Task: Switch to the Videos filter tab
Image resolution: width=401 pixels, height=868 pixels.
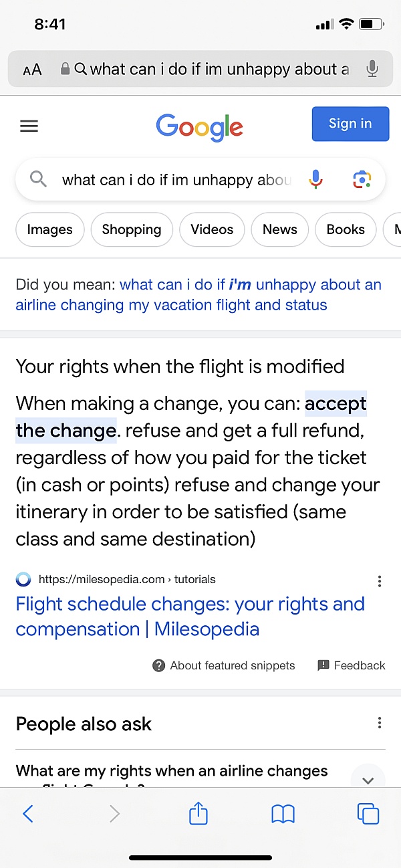Action: [212, 229]
